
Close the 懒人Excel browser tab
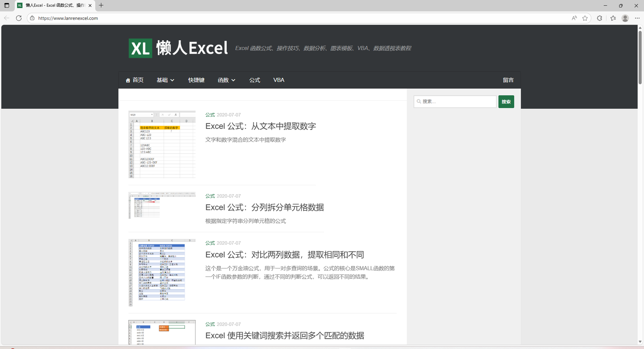[x=90, y=5]
